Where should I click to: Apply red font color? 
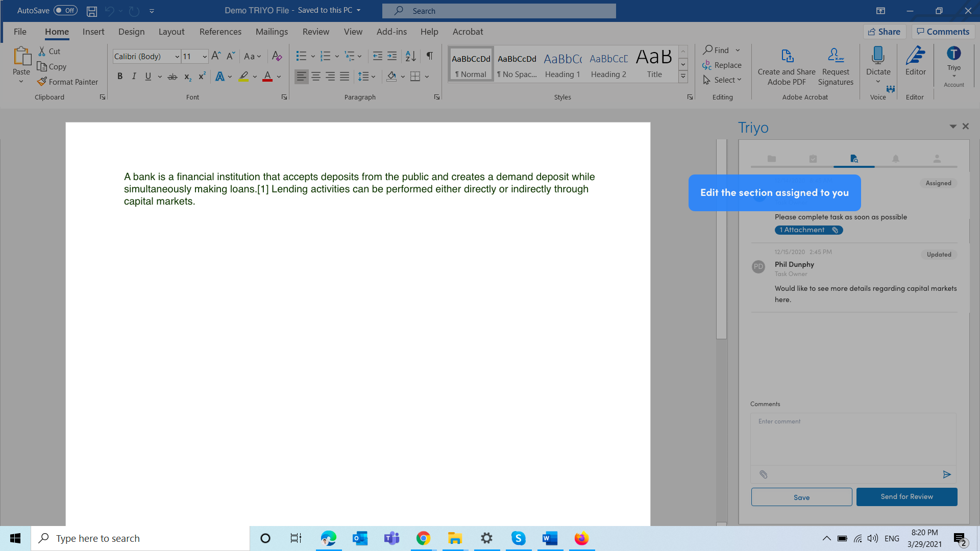[x=267, y=77]
